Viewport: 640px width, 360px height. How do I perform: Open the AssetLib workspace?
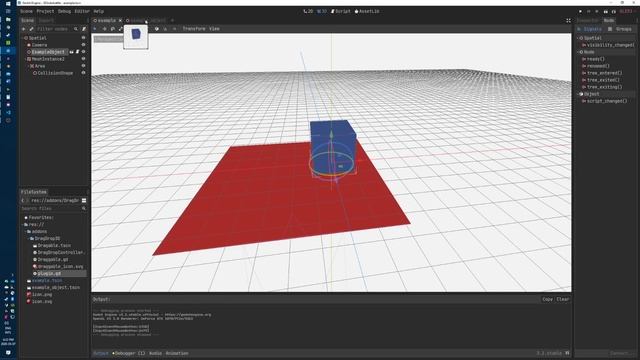tap(367, 11)
